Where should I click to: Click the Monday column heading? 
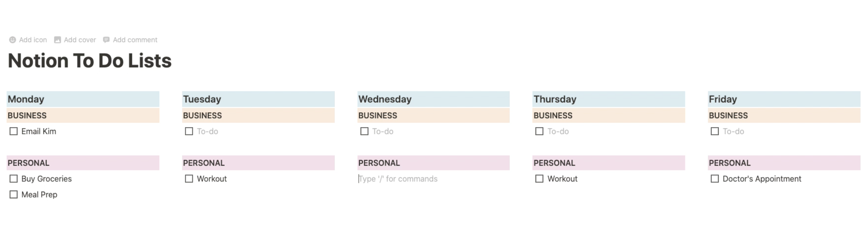tap(26, 99)
